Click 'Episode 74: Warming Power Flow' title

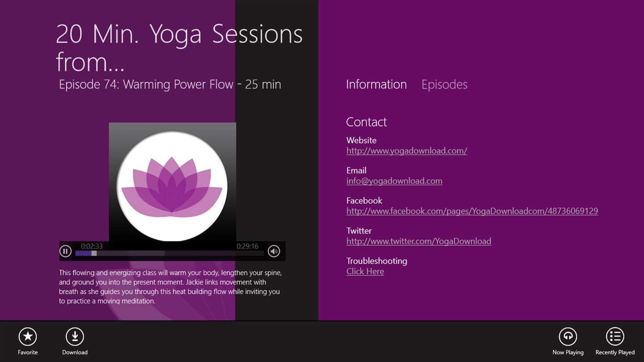tap(170, 84)
